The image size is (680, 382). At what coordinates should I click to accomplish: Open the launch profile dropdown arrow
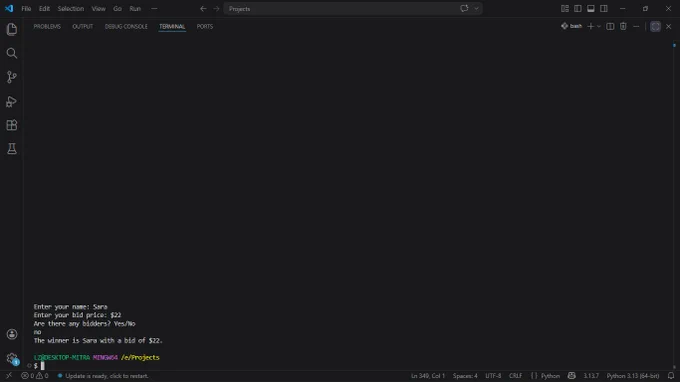pyautogui.click(x=599, y=26)
